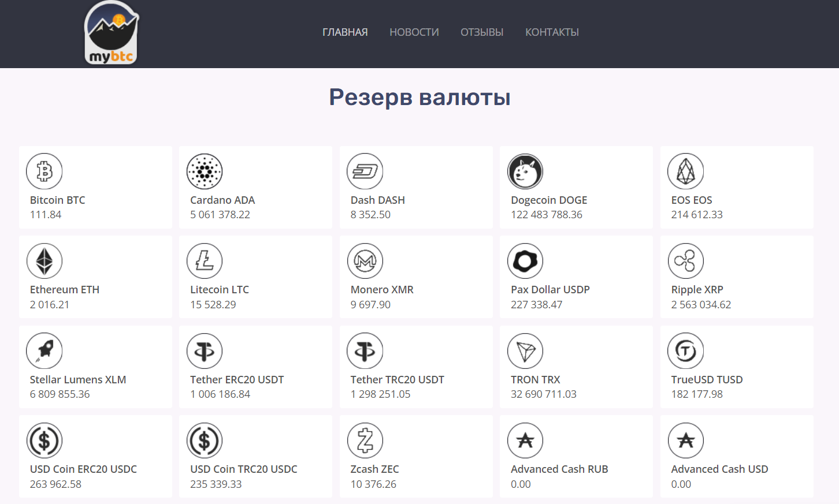Navigate to КОНТАКТЫ
Image resolution: width=839 pixels, height=504 pixels.
552,32
